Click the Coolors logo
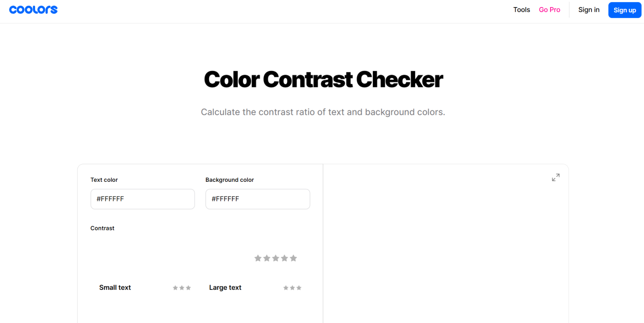Viewport: 644px width, 323px height. click(x=34, y=10)
